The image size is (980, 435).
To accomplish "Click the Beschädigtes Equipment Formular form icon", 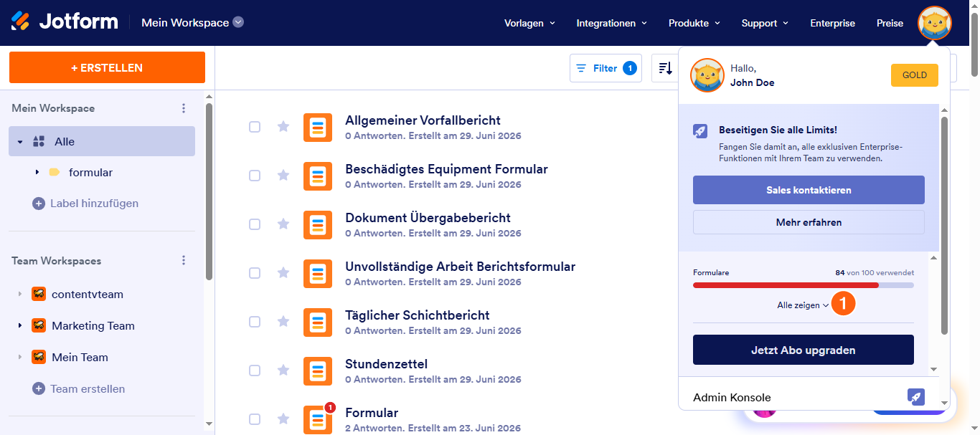I will (318, 176).
